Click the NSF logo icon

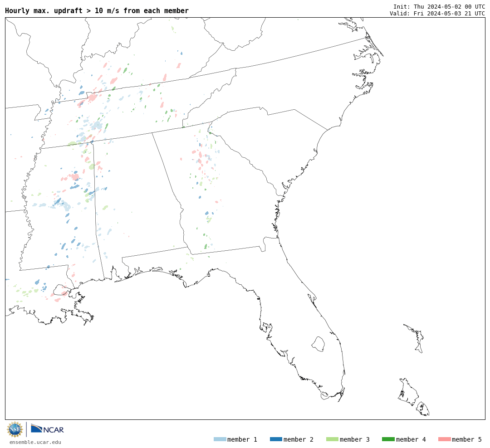click(15, 429)
